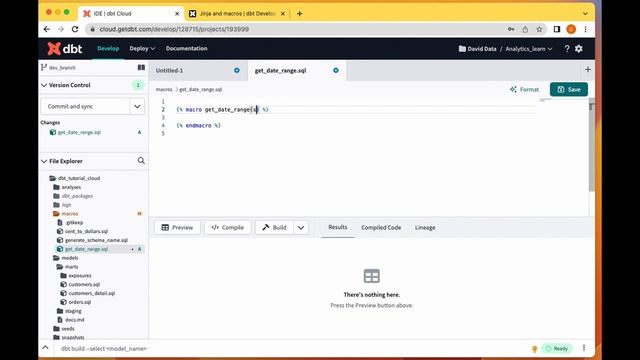
Task: Open the Commit and sync dropdown arrow
Action: coord(137,106)
